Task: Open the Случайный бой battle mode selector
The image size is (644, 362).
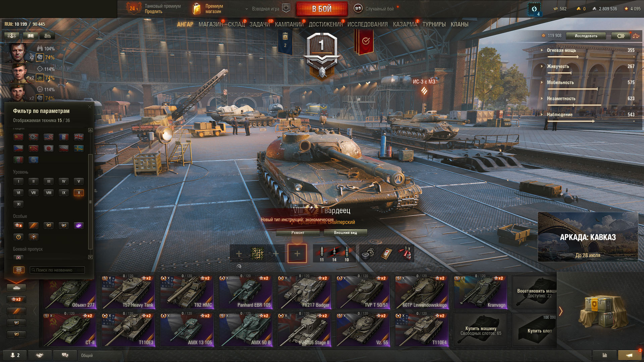Action: (376, 9)
